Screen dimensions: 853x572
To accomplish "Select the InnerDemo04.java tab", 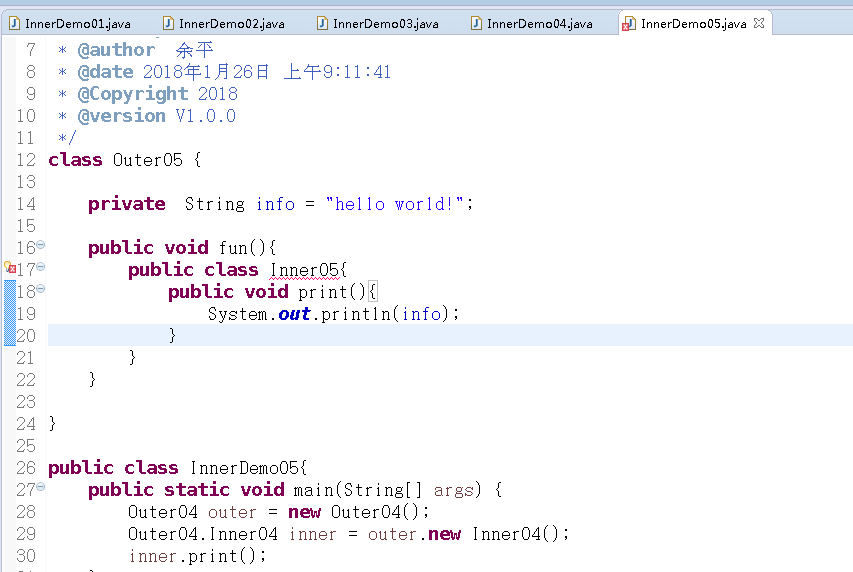I will coord(533,23).
